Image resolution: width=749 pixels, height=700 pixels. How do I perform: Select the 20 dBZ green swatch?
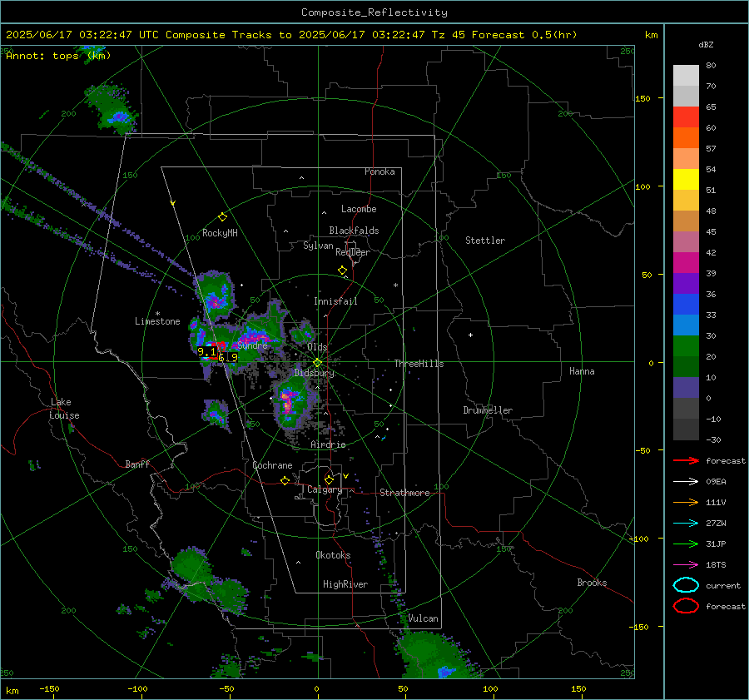point(686,345)
